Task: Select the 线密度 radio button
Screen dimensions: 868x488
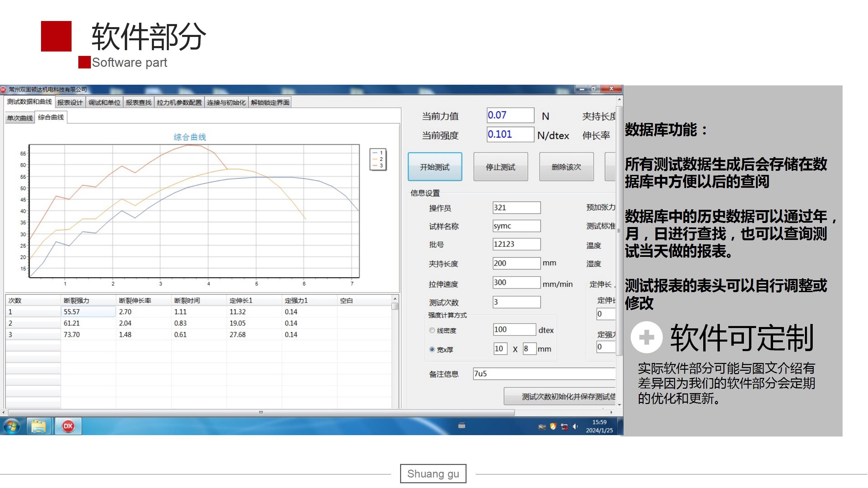Action: 432,330
